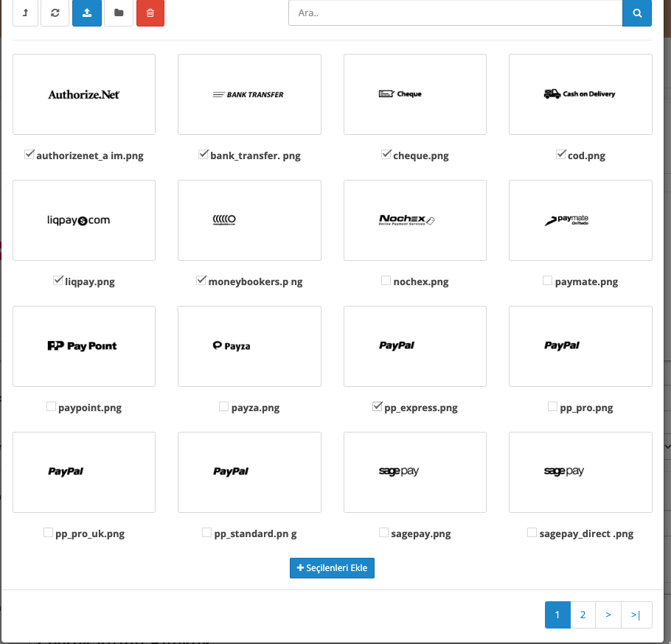Select PayPal thumbnail above pp_pro.png
Screen dimensions: 671x644
click(580, 346)
